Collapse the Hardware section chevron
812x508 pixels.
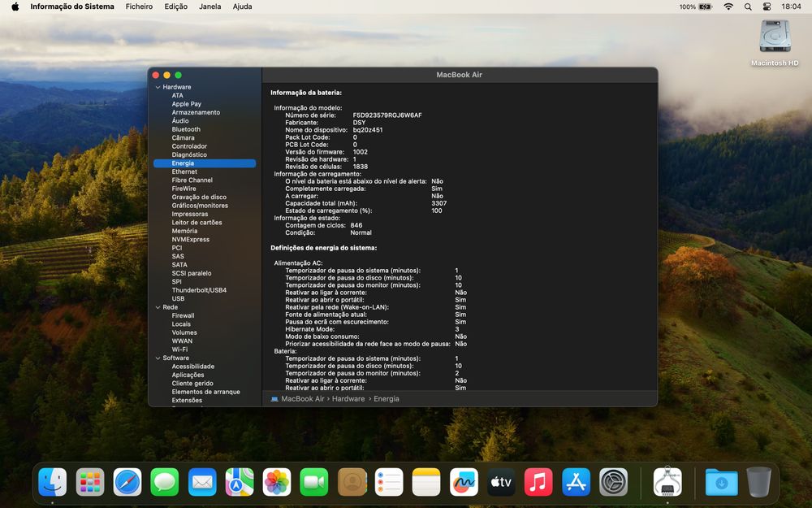[x=158, y=87]
